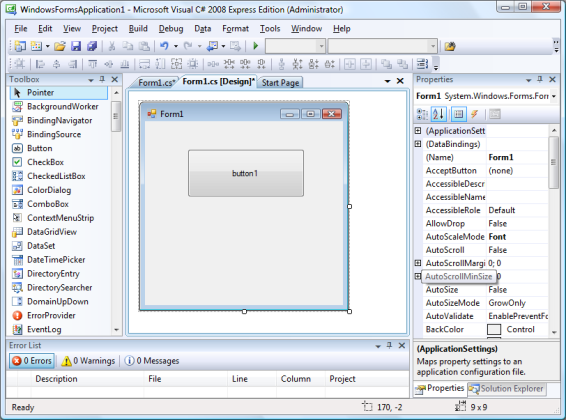Screen dimensions: 566x420
Task: Open the object selector dropdown for Form1
Action: (553, 96)
